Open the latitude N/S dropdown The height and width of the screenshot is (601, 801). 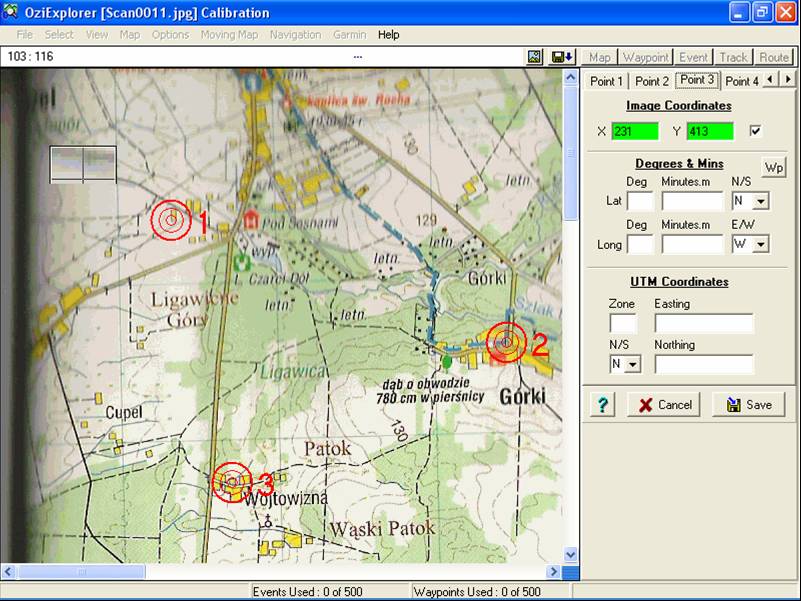[761, 201]
